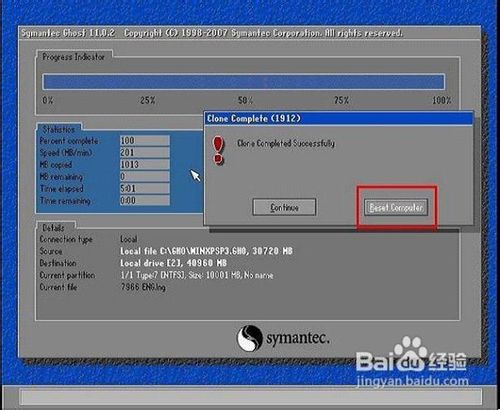Click the symantec. wordmark text
Image resolution: width=500 pixels, height=410 pixels.
pos(298,338)
